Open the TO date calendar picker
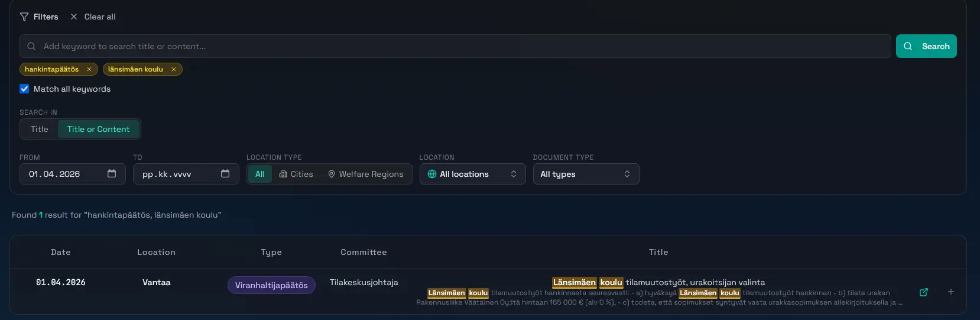The width and height of the screenshot is (980, 320). click(225, 174)
